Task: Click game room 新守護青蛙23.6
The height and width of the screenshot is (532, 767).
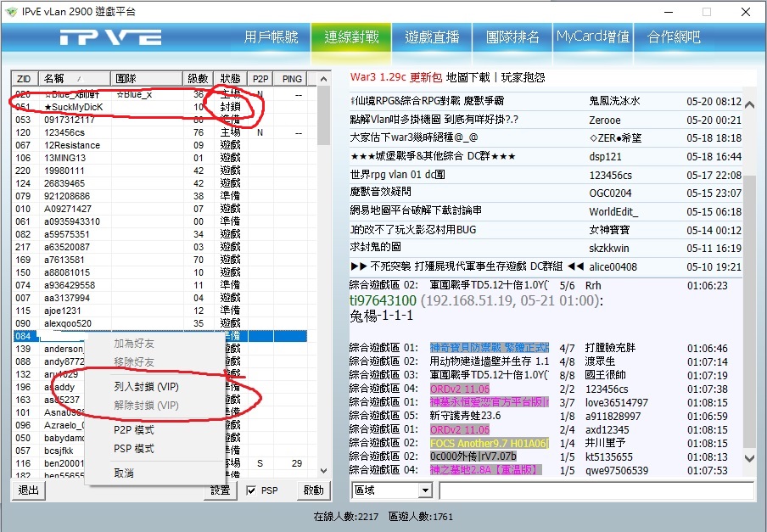Action: coord(465,416)
